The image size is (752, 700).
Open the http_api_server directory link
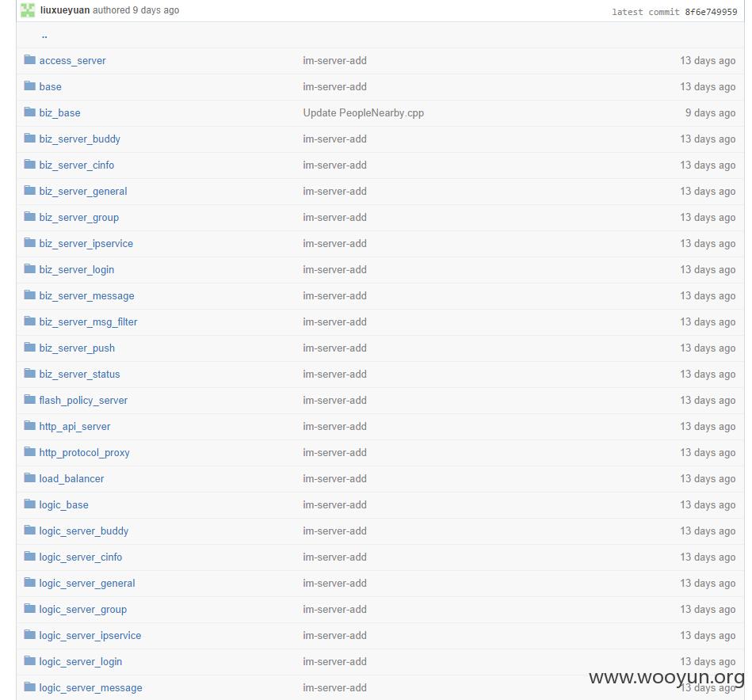click(x=74, y=427)
